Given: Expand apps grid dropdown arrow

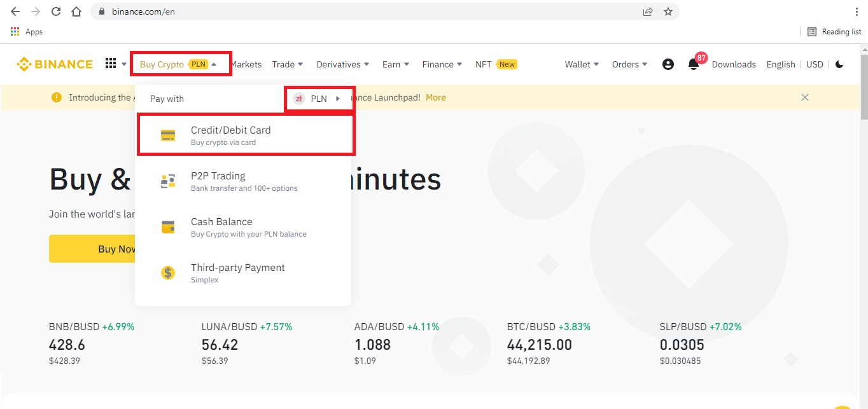Looking at the screenshot, I should (124, 64).
